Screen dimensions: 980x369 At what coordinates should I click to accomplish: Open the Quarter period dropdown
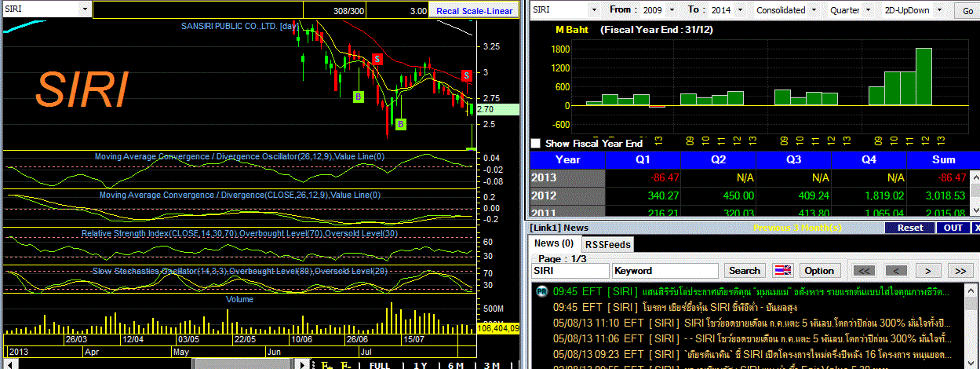[x=867, y=10]
